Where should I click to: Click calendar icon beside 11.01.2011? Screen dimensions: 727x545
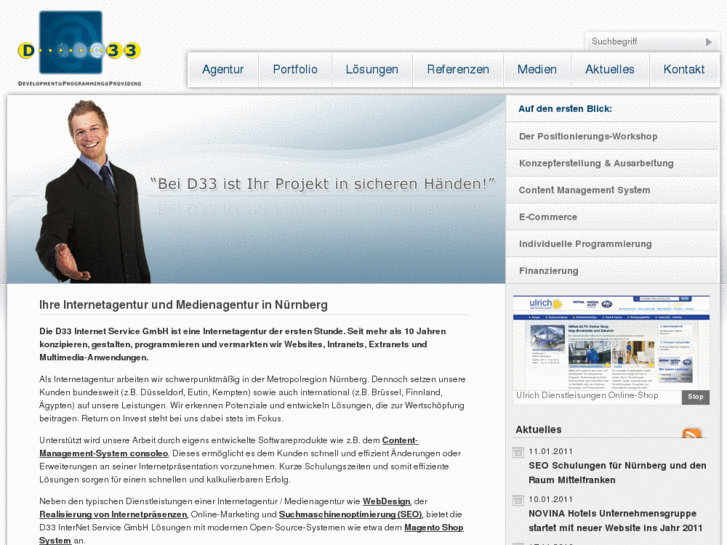(x=518, y=452)
